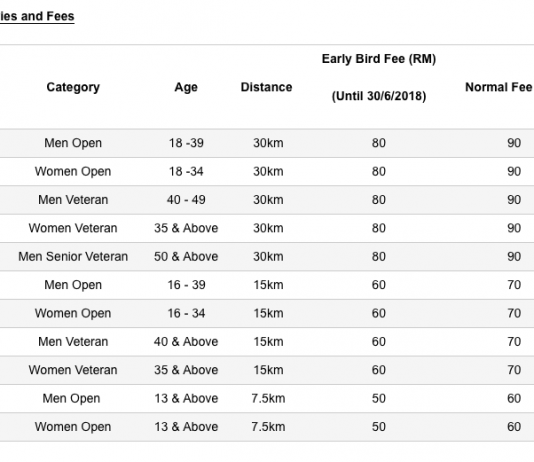Click the Until 30/6/2018 header text
The image size is (534, 462).
(x=379, y=96)
